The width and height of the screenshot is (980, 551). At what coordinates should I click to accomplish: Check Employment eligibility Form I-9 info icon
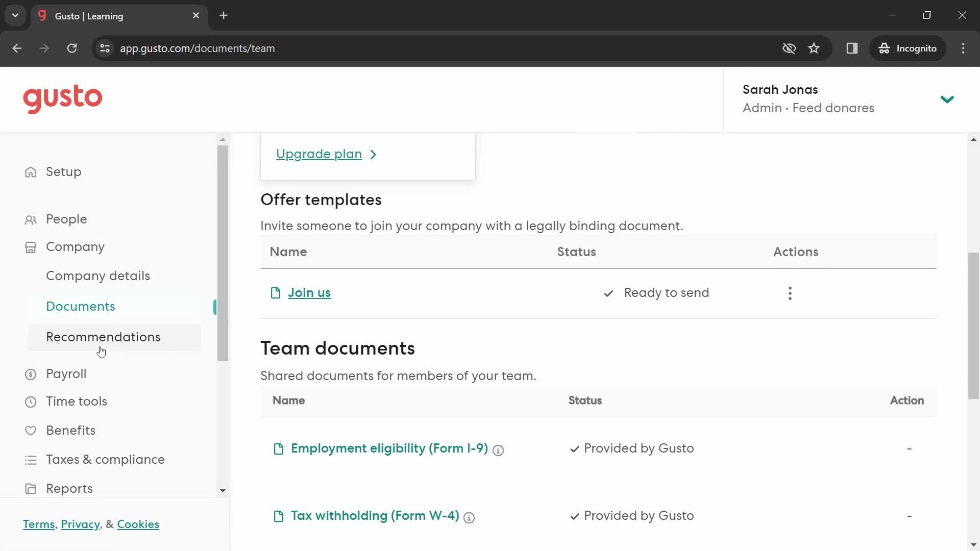click(x=498, y=449)
